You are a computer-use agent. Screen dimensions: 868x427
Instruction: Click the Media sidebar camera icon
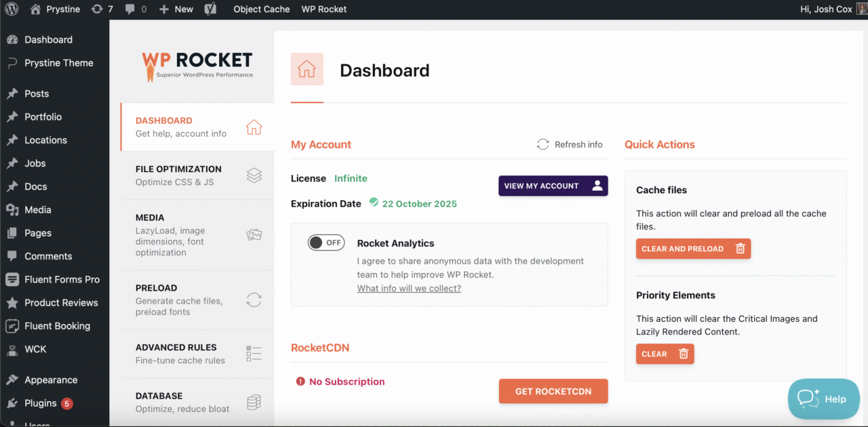(x=12, y=210)
